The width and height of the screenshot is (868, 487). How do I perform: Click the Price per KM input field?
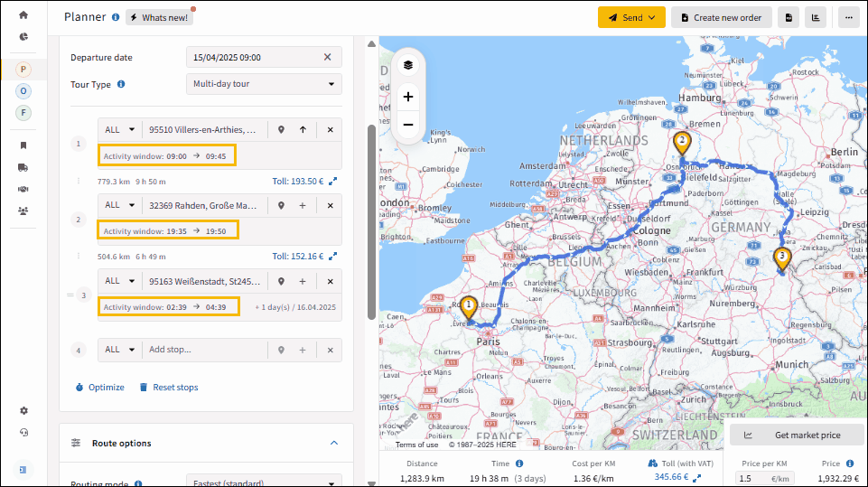pyautogui.click(x=765, y=479)
